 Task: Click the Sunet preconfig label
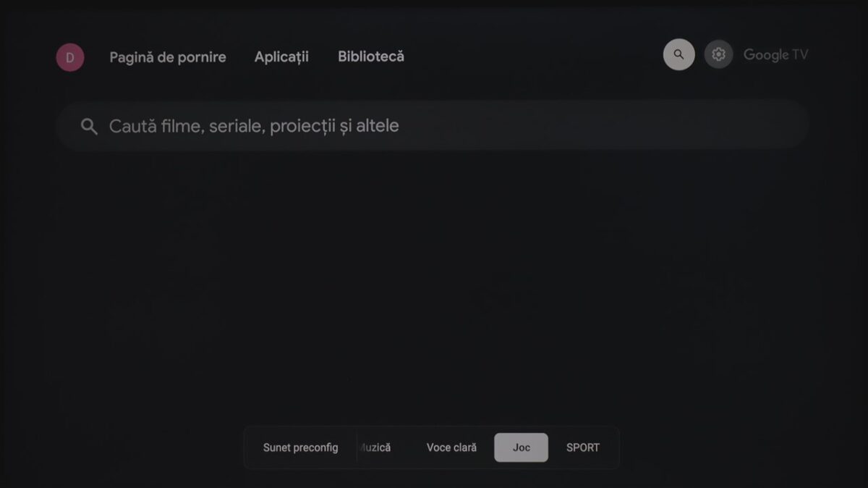click(x=300, y=447)
